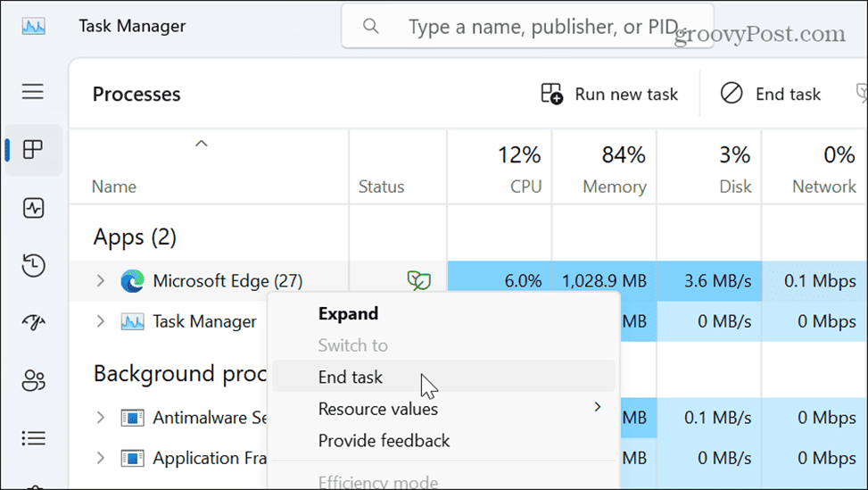
Task: Open the hamburger navigation menu
Action: point(33,91)
